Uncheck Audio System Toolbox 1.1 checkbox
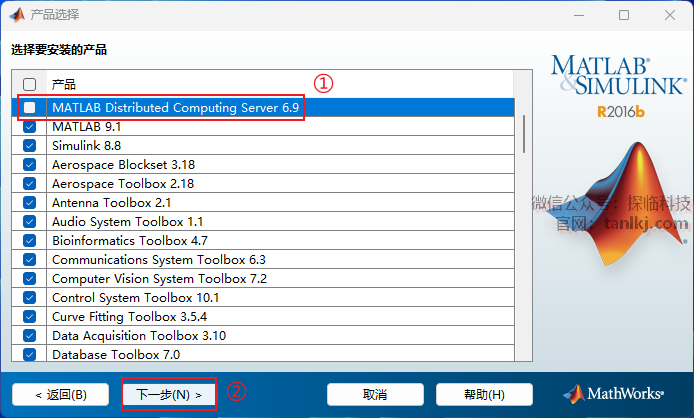 [x=29, y=222]
